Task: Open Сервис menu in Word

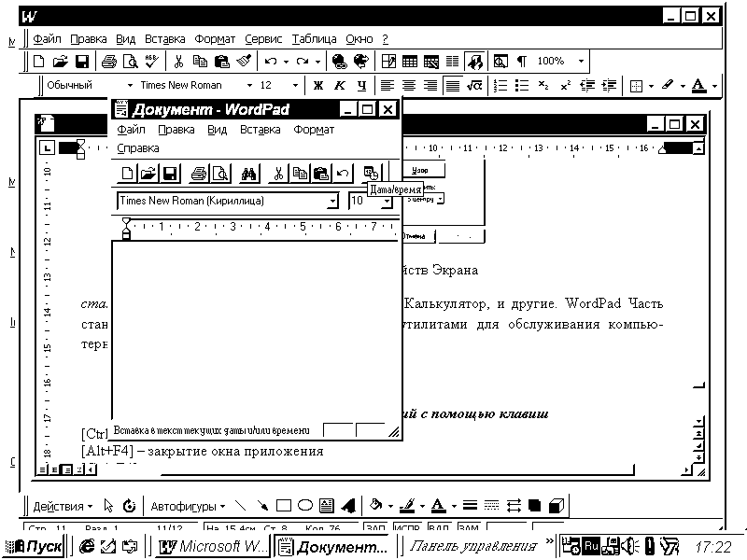Action: (x=263, y=39)
